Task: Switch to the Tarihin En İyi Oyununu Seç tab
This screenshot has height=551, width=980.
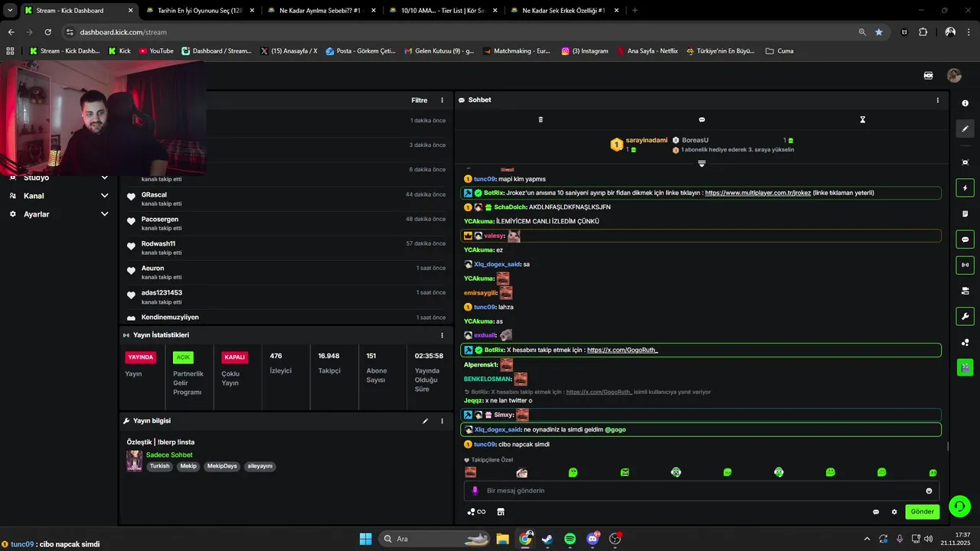Action: [x=199, y=11]
